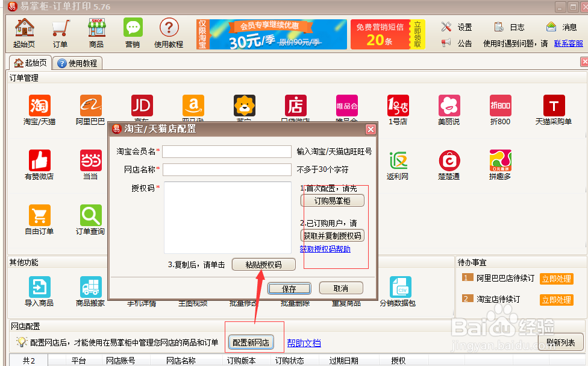Click the 网店名称 input field
The width and height of the screenshot is (588, 366).
pos(227,169)
